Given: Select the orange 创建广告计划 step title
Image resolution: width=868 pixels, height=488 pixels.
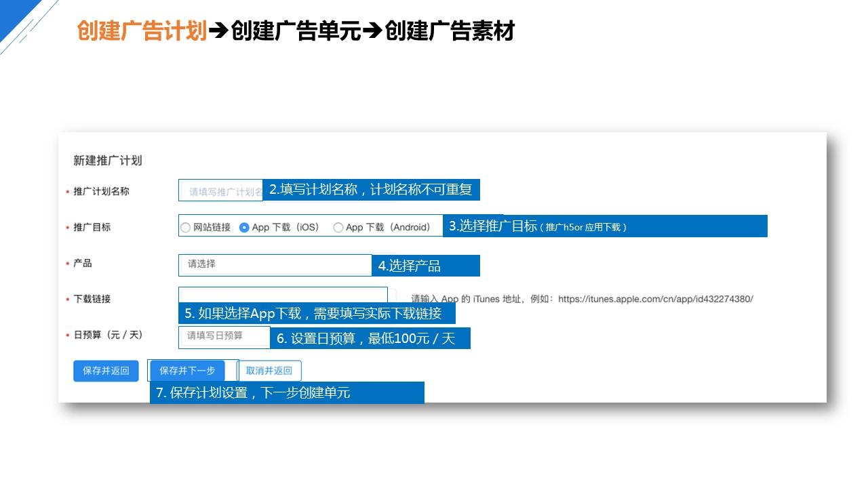Looking at the screenshot, I should (x=142, y=31).
